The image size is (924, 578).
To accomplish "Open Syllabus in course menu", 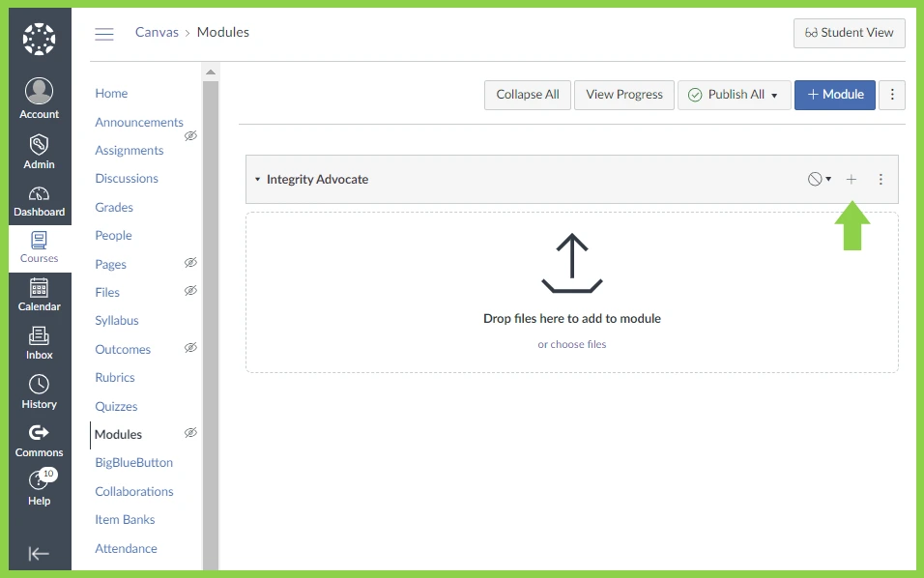I will (x=117, y=321).
